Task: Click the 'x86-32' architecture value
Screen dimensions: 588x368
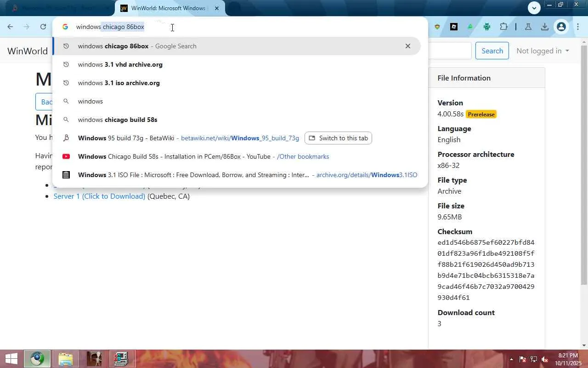Action: pos(448,165)
